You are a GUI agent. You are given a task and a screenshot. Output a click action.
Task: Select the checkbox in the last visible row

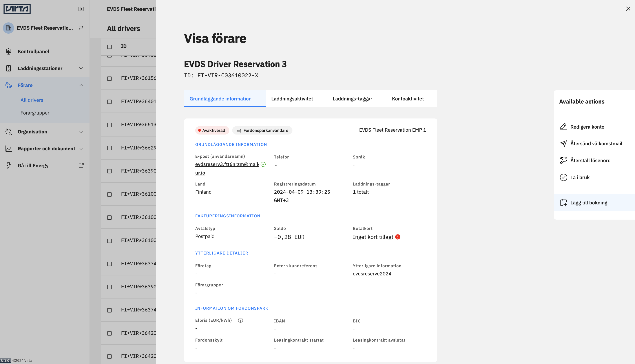pos(109,357)
